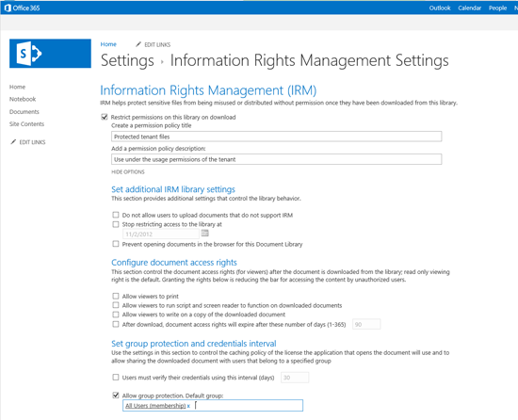Remove All Users (membership) with the x

point(188,406)
